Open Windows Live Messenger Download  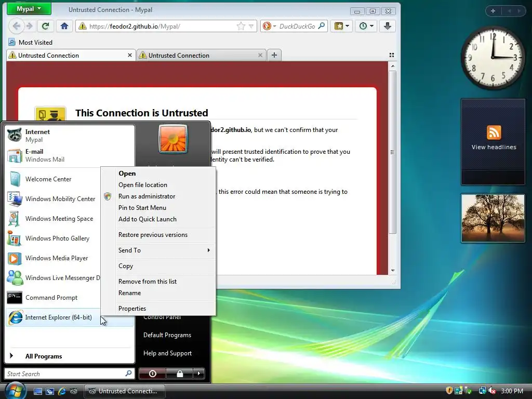point(54,278)
